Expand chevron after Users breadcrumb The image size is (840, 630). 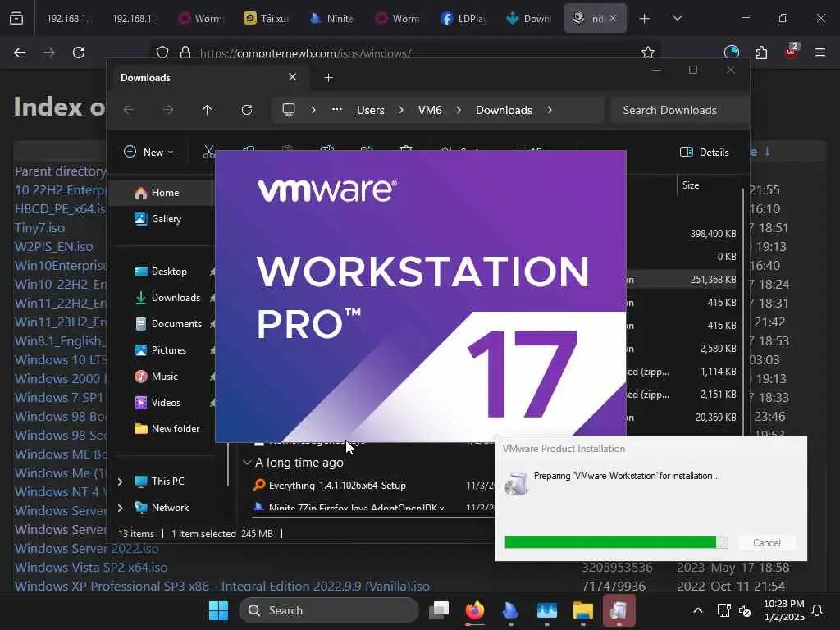pyautogui.click(x=400, y=110)
